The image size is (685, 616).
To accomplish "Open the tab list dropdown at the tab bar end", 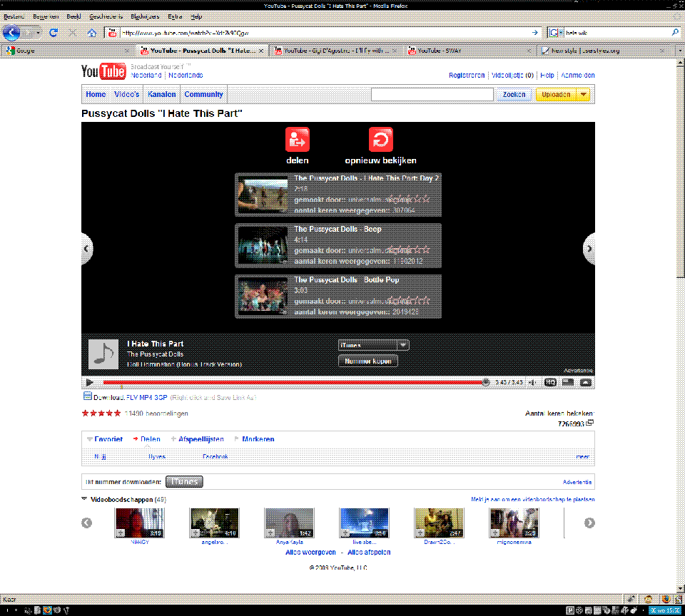I will (680, 51).
